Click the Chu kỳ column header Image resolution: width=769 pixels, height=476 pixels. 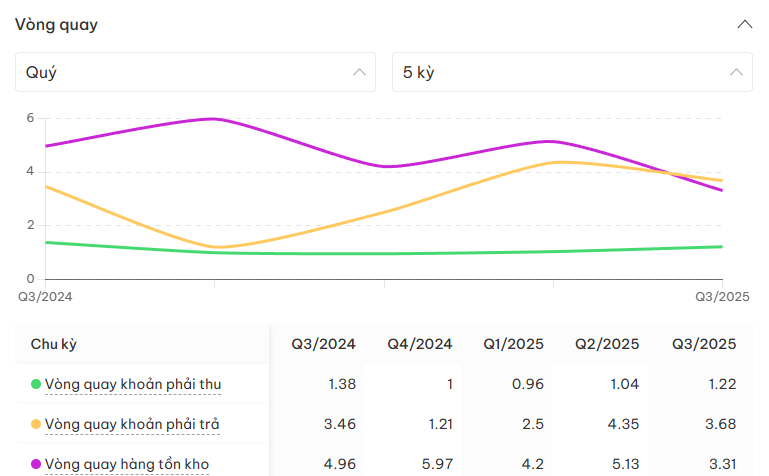point(54,344)
